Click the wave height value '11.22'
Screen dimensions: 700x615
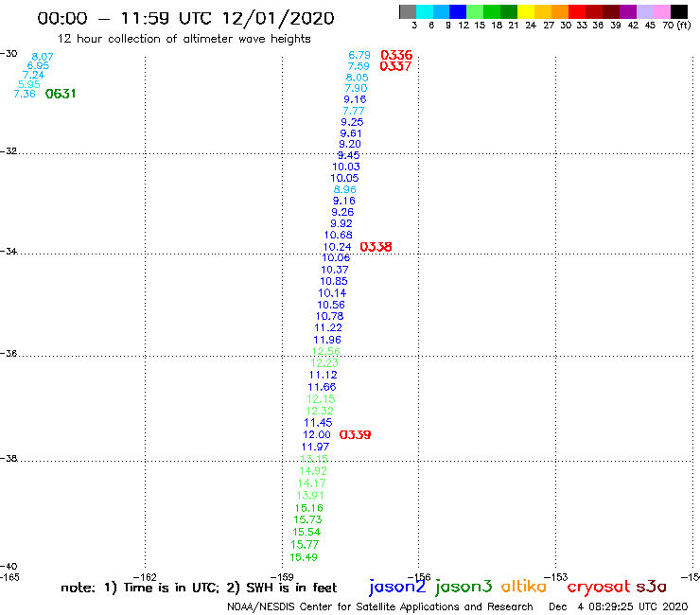328,327
